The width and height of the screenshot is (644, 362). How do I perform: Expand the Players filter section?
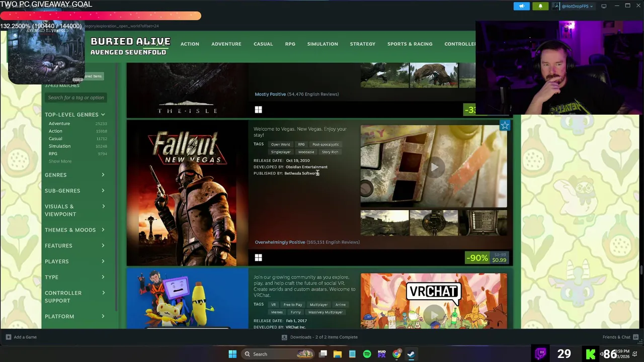point(74,261)
